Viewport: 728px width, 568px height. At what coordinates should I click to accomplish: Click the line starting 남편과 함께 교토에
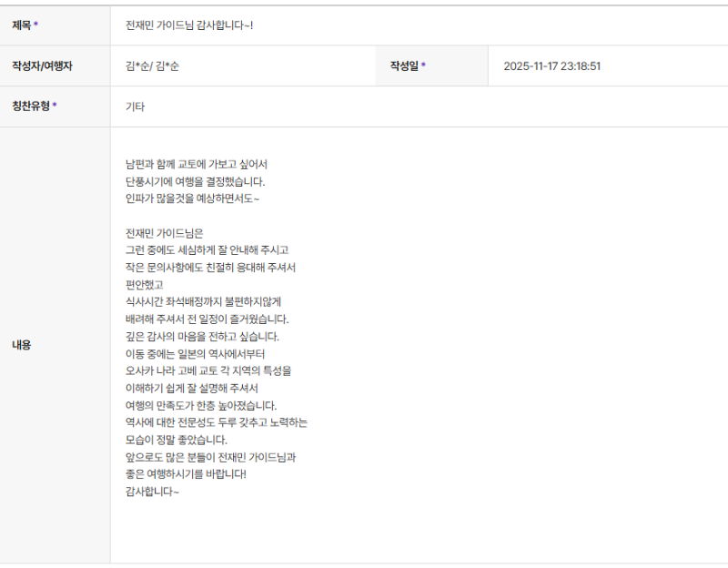click(197, 164)
